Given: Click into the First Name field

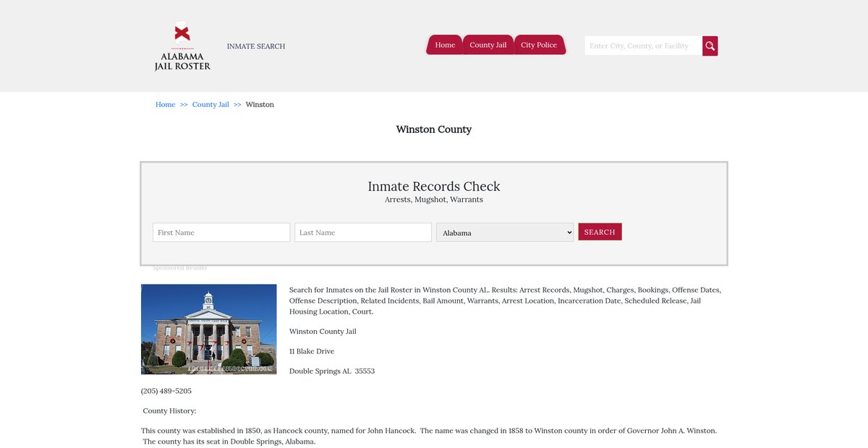Looking at the screenshot, I should pyautogui.click(x=221, y=233).
